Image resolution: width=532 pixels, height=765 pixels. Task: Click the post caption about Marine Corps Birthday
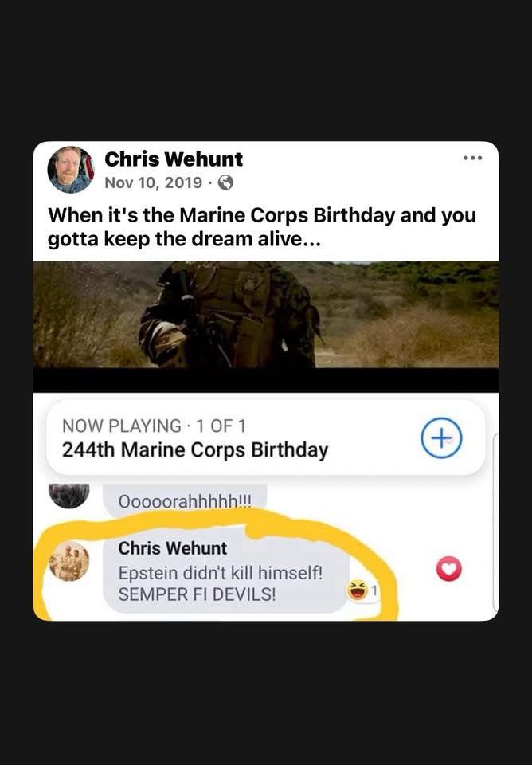pos(262,227)
